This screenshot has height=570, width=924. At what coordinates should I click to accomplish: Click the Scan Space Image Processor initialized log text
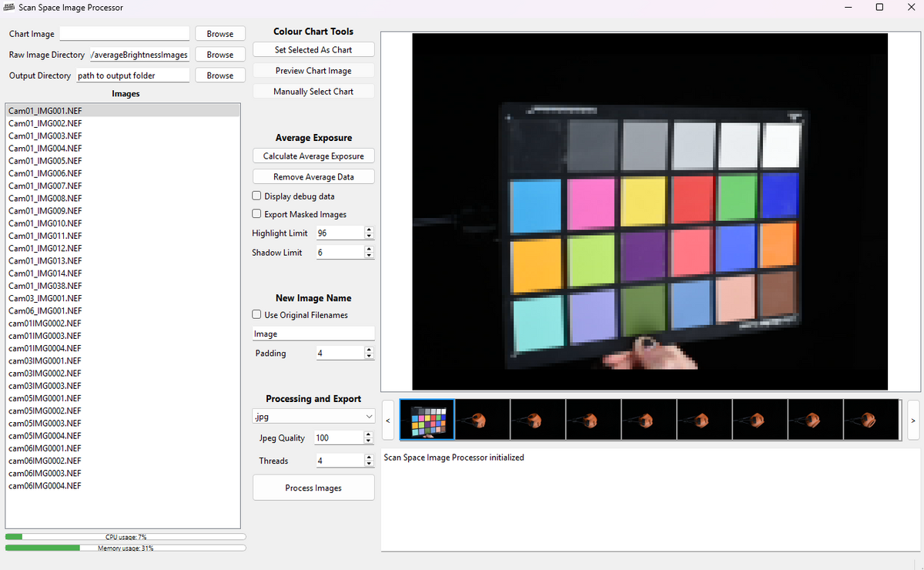[x=454, y=458]
